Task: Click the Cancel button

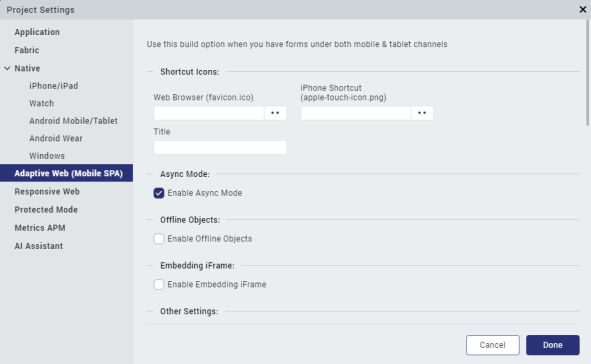Action: point(493,345)
